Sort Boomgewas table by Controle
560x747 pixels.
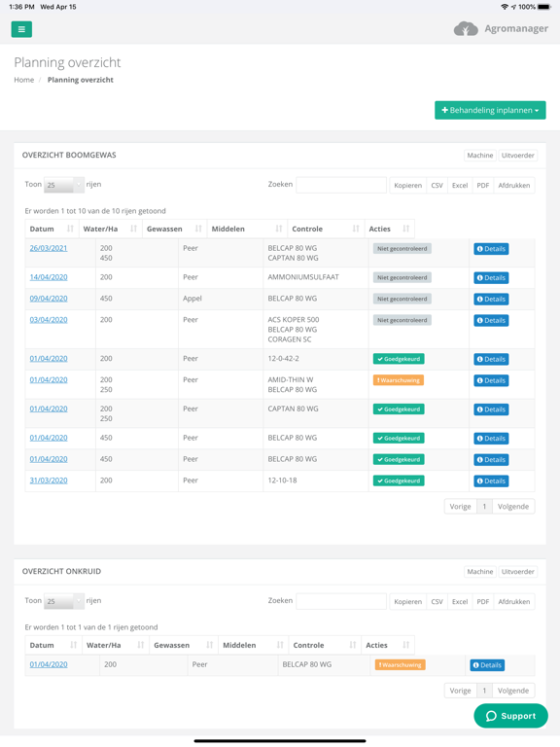coord(326,229)
